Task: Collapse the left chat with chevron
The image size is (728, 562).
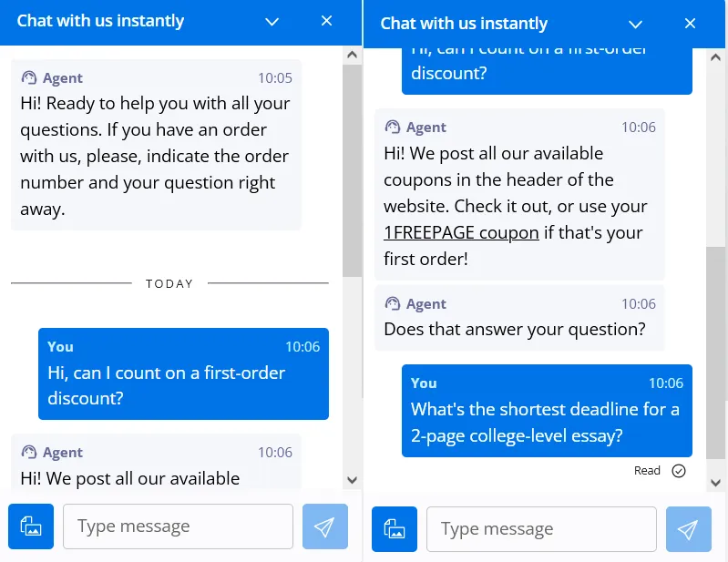Action: click(x=272, y=21)
